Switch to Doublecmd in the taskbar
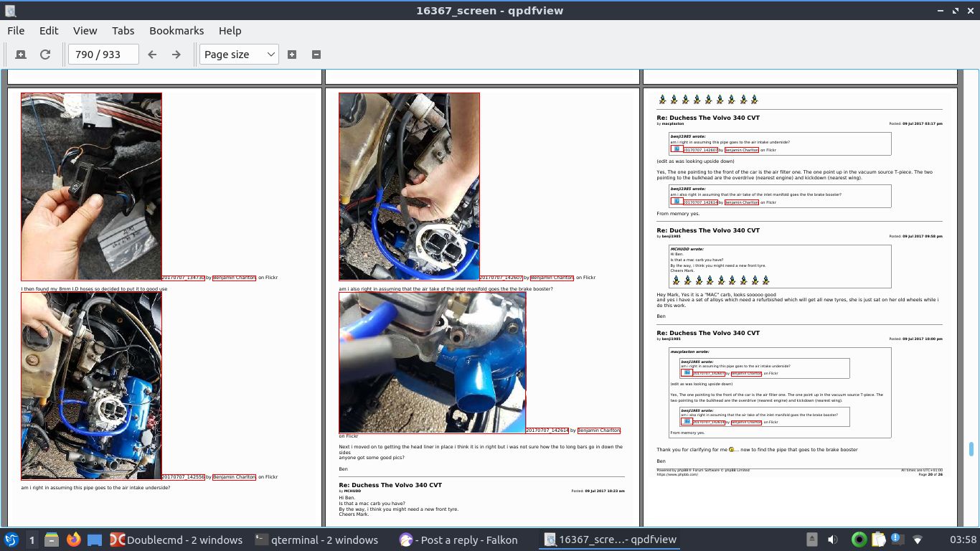Image resolution: width=980 pixels, height=551 pixels. pos(176,540)
